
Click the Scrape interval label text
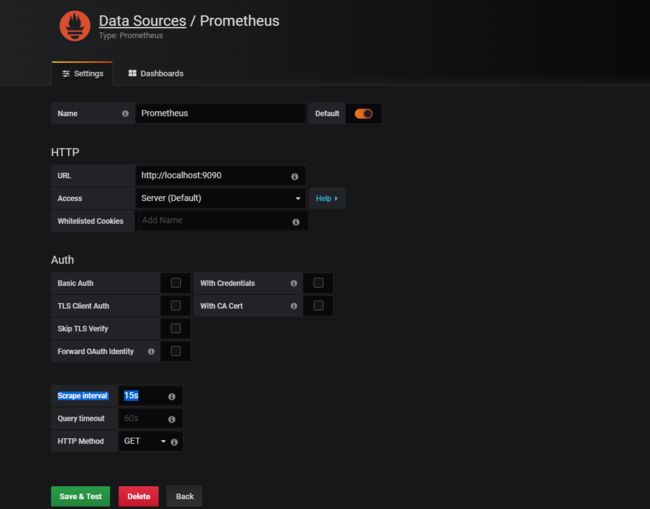(82, 396)
